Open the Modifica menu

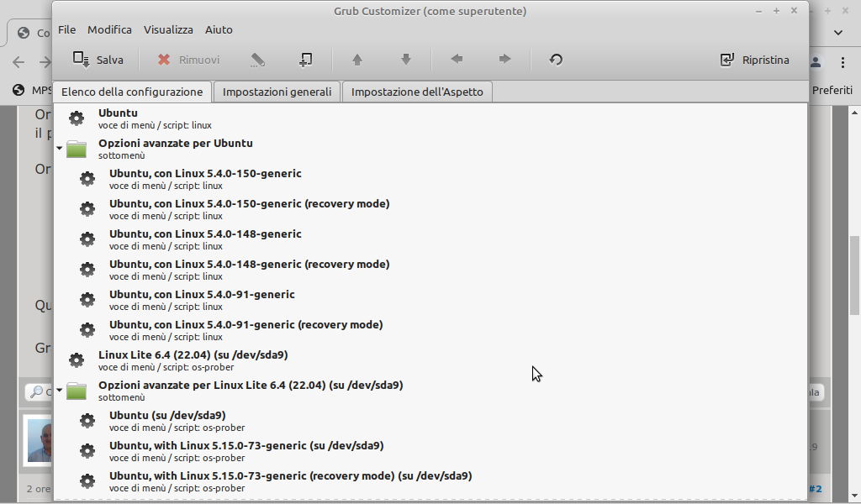[110, 29]
